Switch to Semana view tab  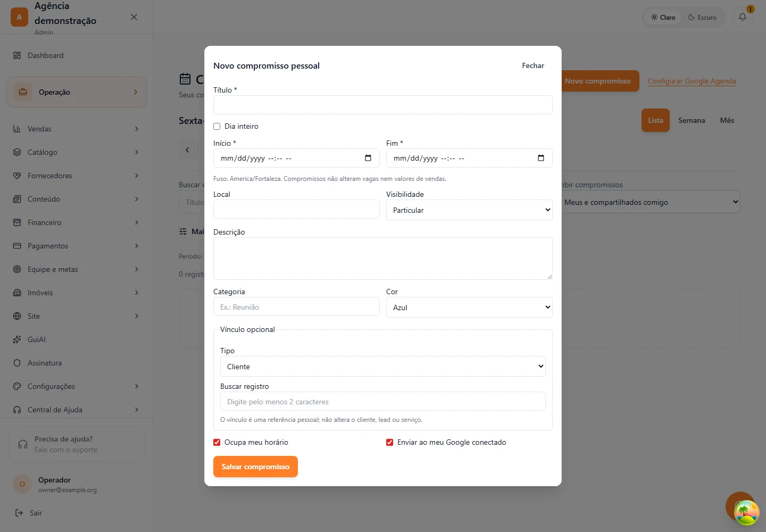[x=692, y=120]
